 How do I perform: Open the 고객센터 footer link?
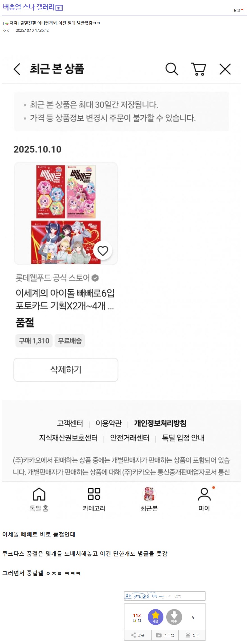point(70,423)
